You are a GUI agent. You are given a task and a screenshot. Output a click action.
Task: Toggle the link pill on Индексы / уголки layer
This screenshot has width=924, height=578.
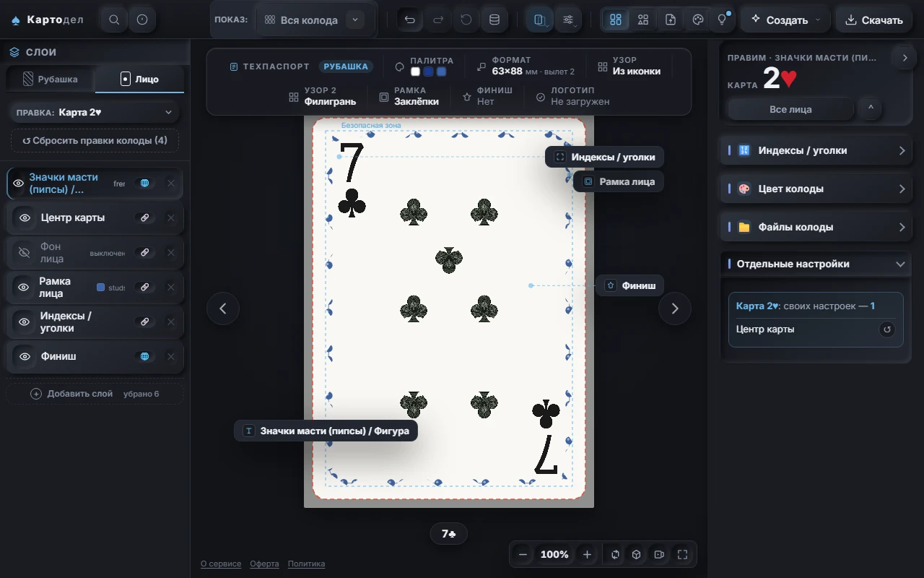click(x=144, y=322)
